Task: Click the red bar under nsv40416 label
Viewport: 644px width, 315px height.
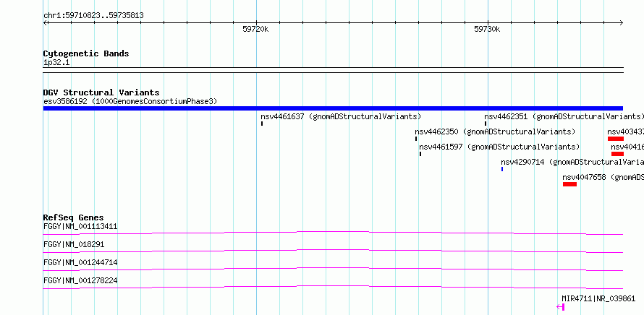Action: point(617,154)
